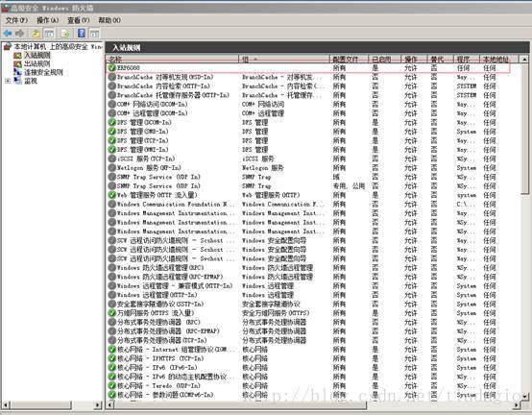Click the rules list vertical scrollbar down arrow
532x415 pixels.
pos(525,396)
